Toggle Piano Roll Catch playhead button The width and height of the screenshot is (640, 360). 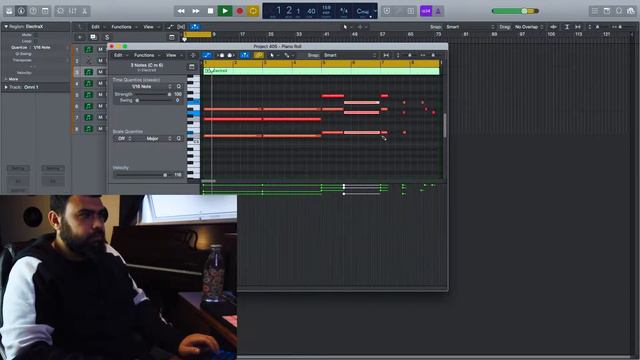tap(244, 55)
